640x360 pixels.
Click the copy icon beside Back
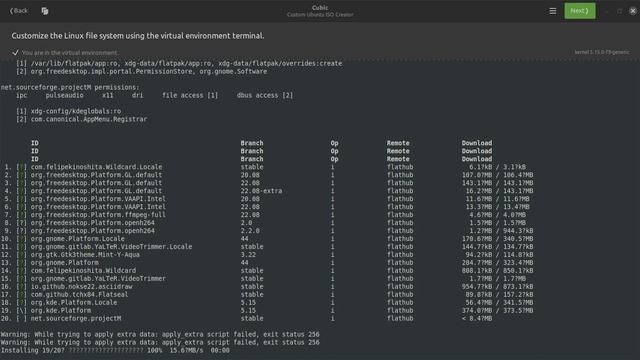tap(45, 11)
